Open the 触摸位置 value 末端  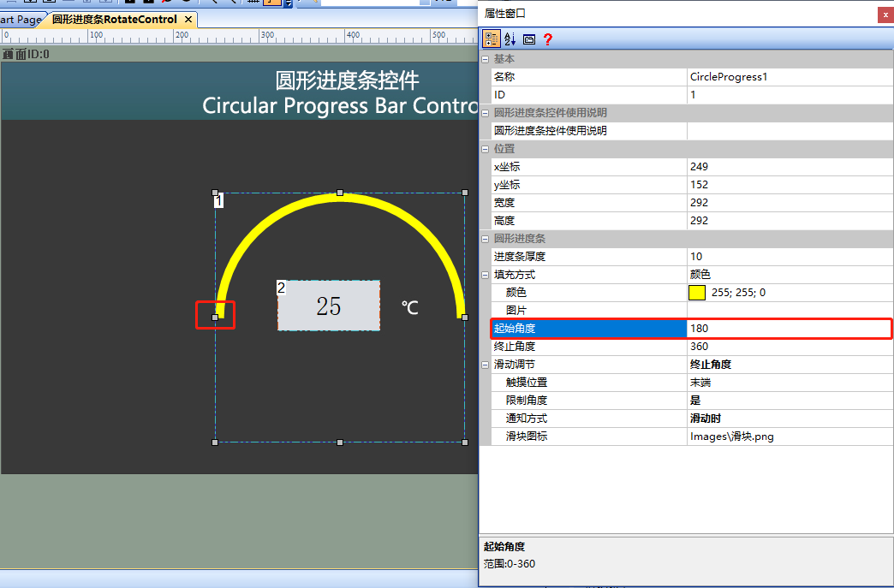point(790,383)
